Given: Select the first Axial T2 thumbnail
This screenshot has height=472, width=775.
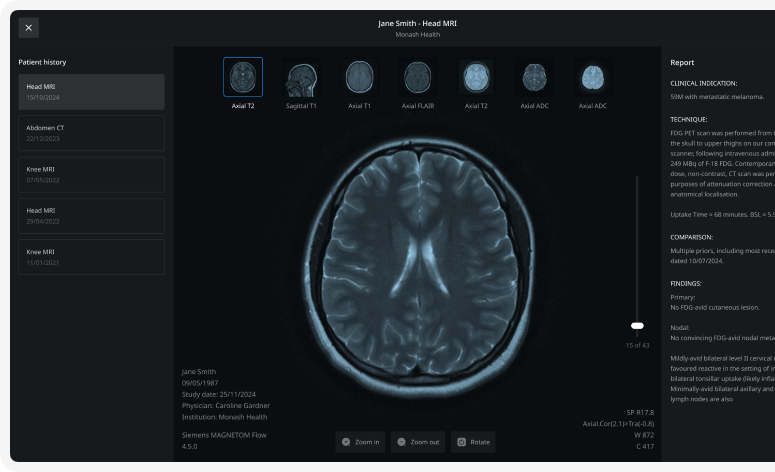Looking at the screenshot, I should (x=243, y=76).
